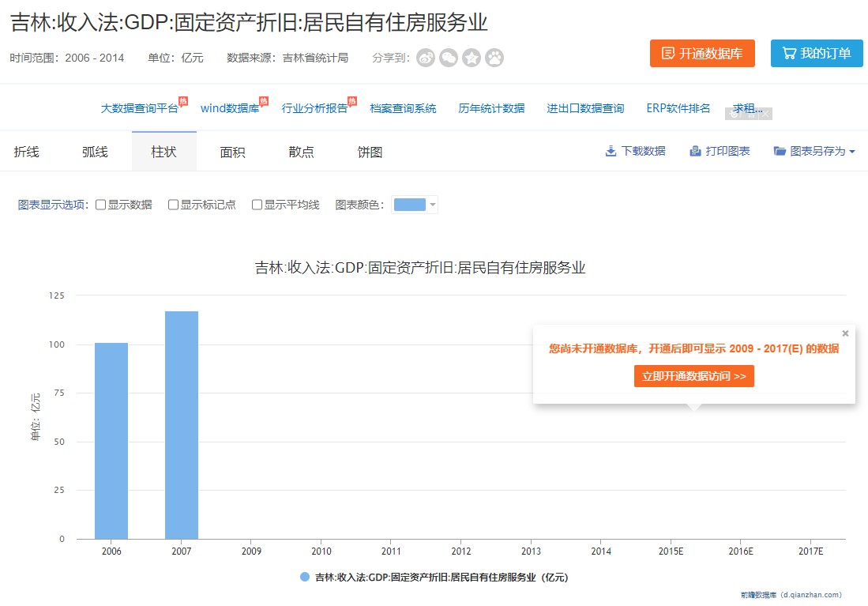Toggle the 显示标记点 checkbox
The image size is (868, 606).
(174, 205)
